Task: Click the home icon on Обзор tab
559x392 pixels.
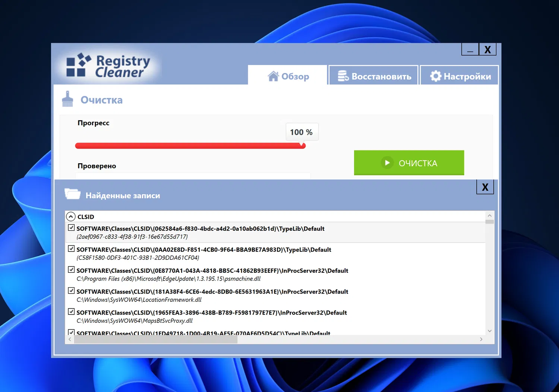Action: [273, 76]
